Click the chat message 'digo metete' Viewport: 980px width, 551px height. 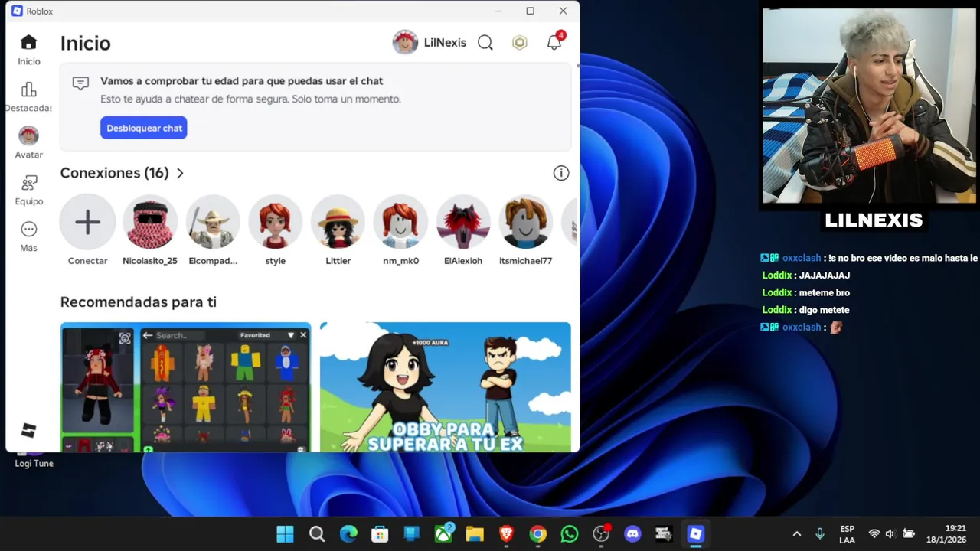point(824,310)
